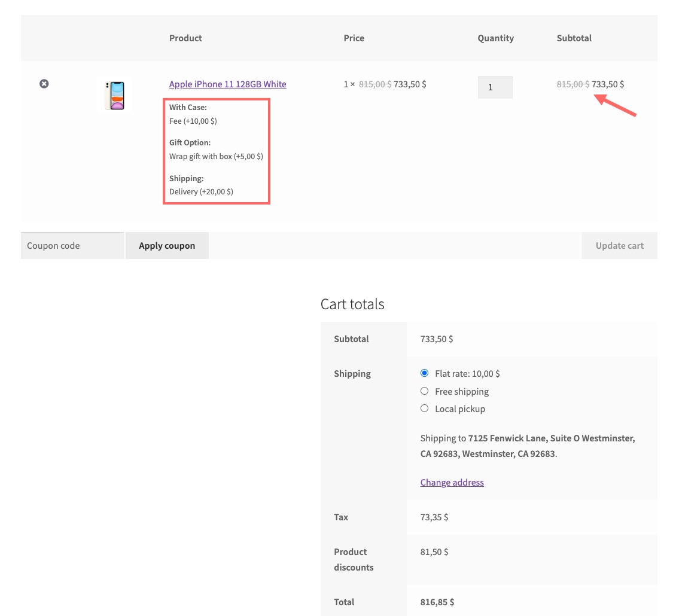Click the product discounts value 81,50 $
676x616 pixels.
434,552
